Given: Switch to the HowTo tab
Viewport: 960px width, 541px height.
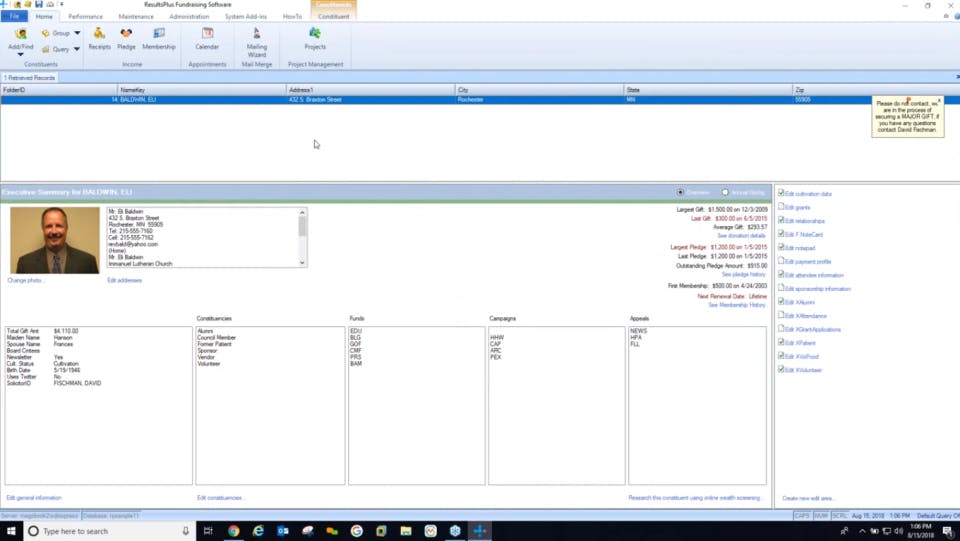Looking at the screenshot, I should (292, 17).
